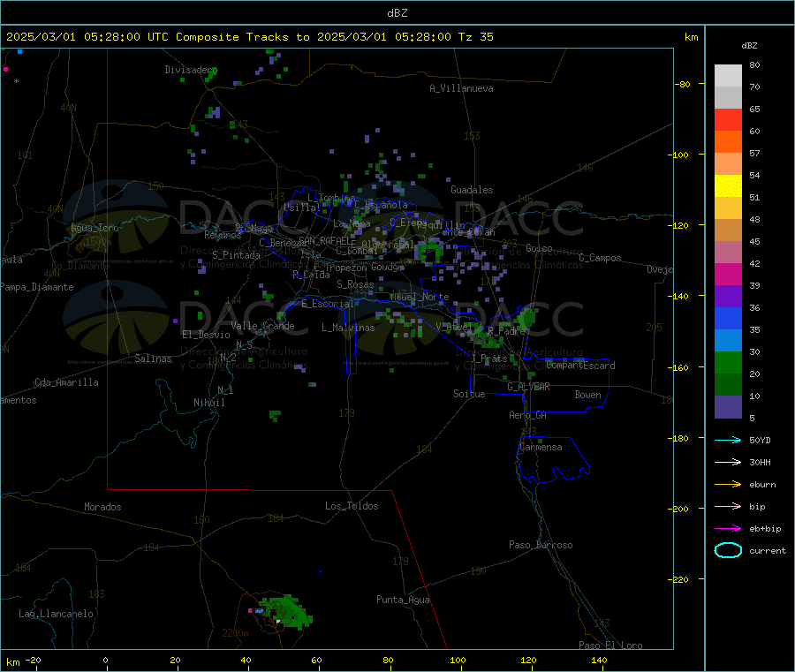Screen dimensions: 795x672
Task: Click the dBZ title at top
Action: 397,13
